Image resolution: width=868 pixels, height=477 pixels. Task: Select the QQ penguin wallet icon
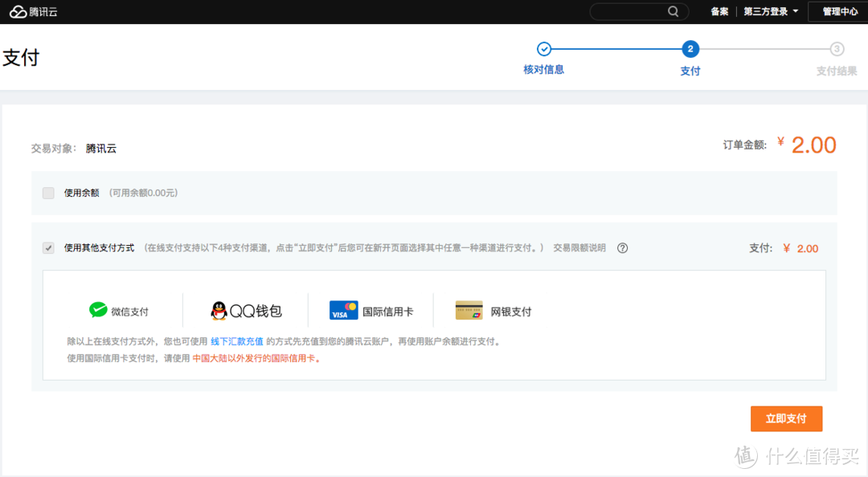pyautogui.click(x=219, y=311)
